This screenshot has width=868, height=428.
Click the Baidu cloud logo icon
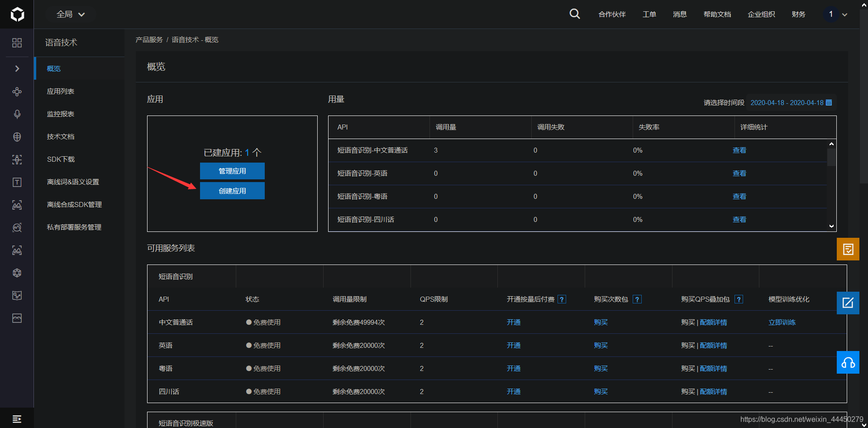17,14
